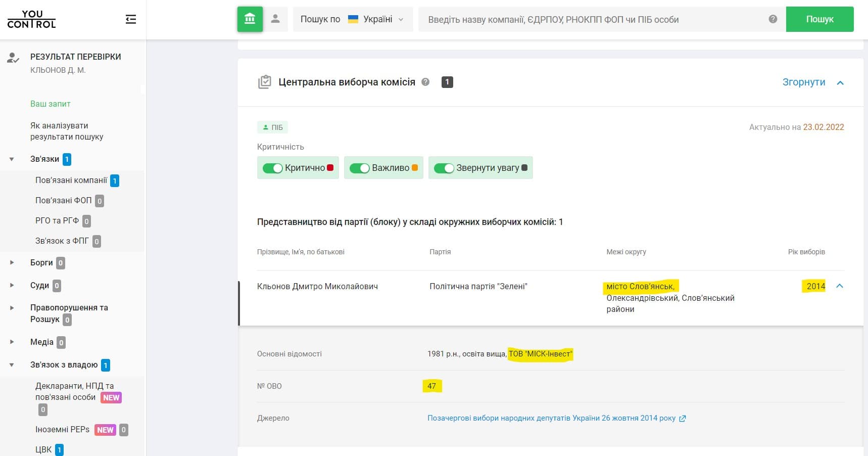This screenshot has width=868, height=456.
Task: Click the chevron next to Згорнути
Action: click(840, 82)
